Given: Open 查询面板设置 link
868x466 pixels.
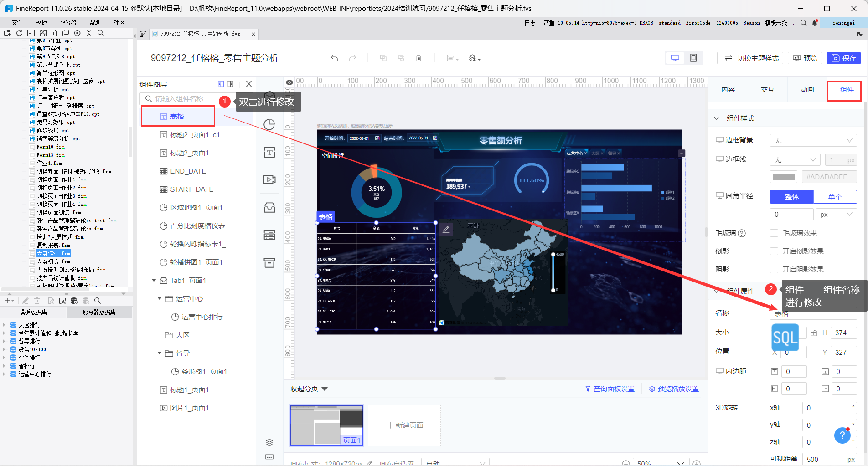Looking at the screenshot, I should click(610, 389).
